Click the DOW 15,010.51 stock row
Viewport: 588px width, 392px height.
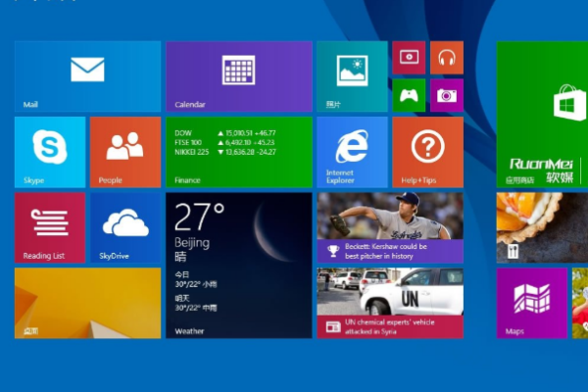coord(225,133)
